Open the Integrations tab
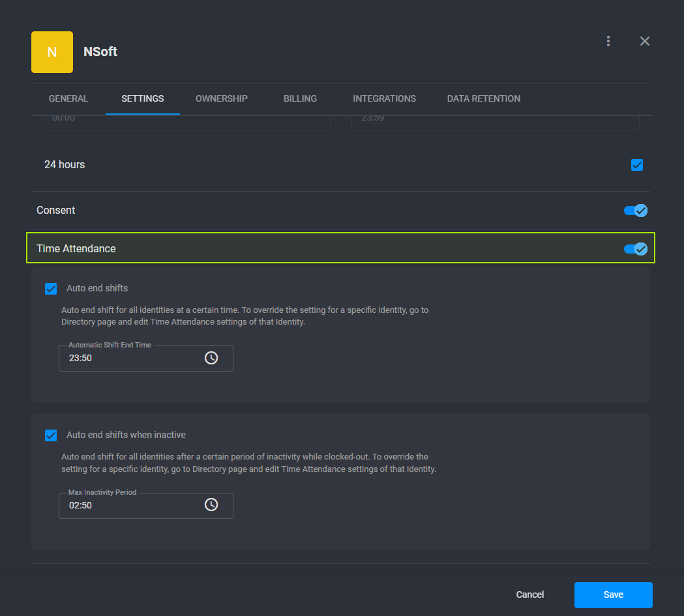The image size is (684, 616). tap(384, 98)
